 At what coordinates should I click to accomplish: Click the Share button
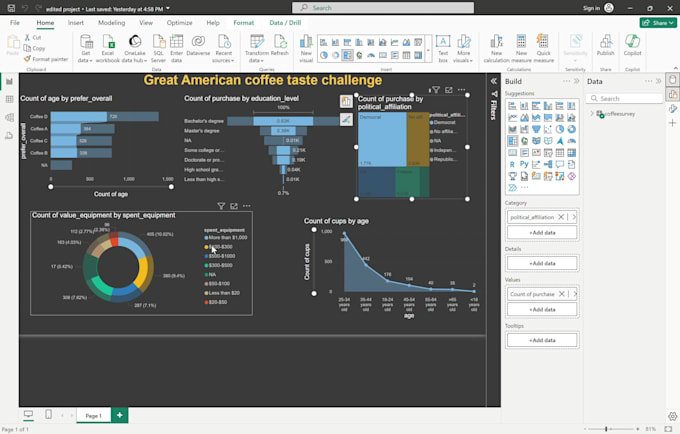(658, 22)
